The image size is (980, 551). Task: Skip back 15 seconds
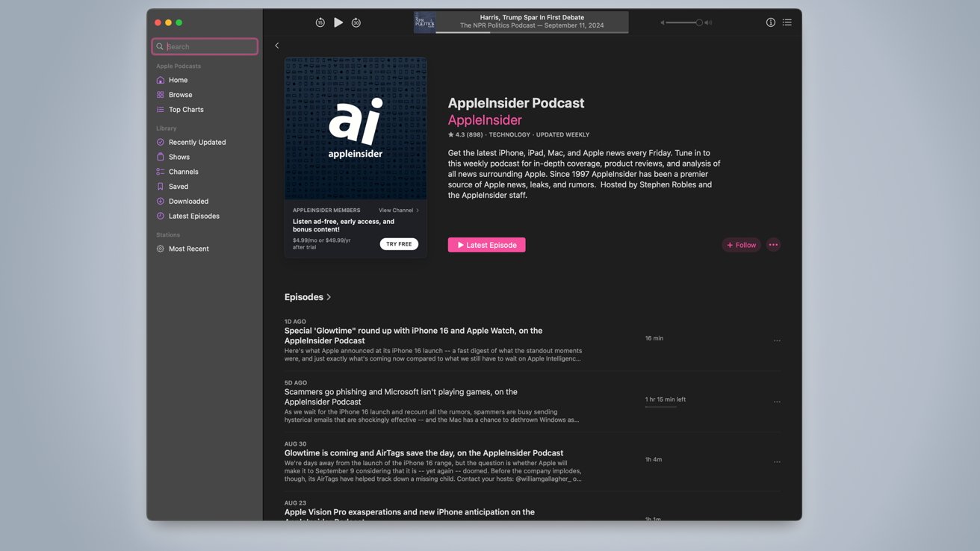[x=320, y=22]
